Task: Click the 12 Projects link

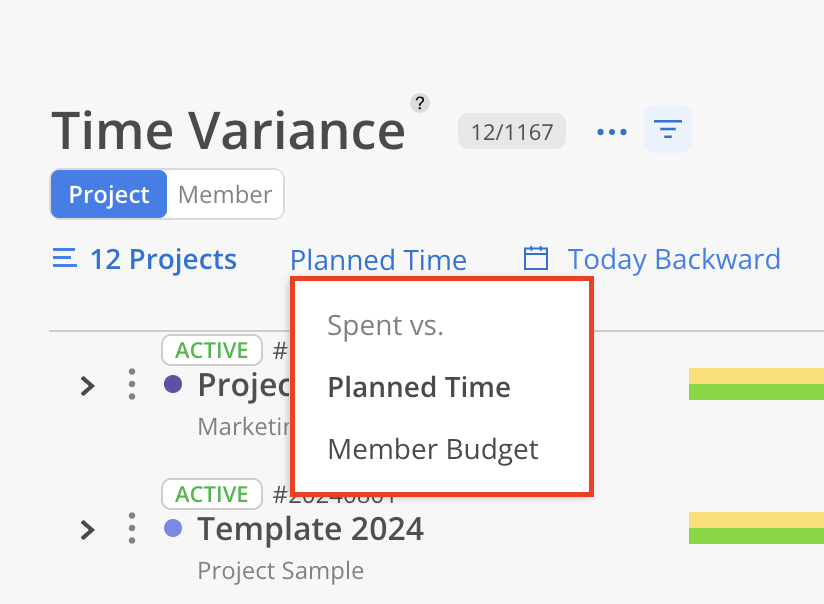Action: (x=163, y=259)
